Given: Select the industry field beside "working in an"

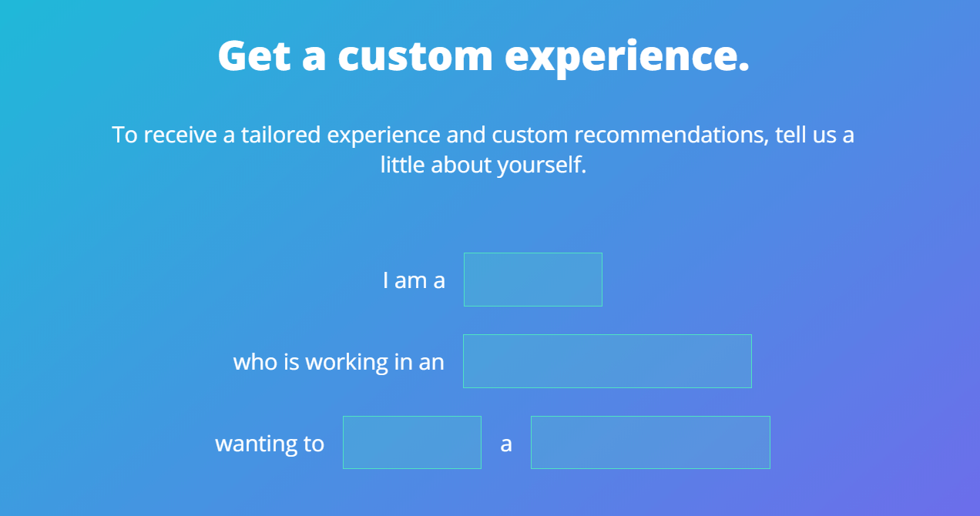Looking at the screenshot, I should (x=607, y=361).
